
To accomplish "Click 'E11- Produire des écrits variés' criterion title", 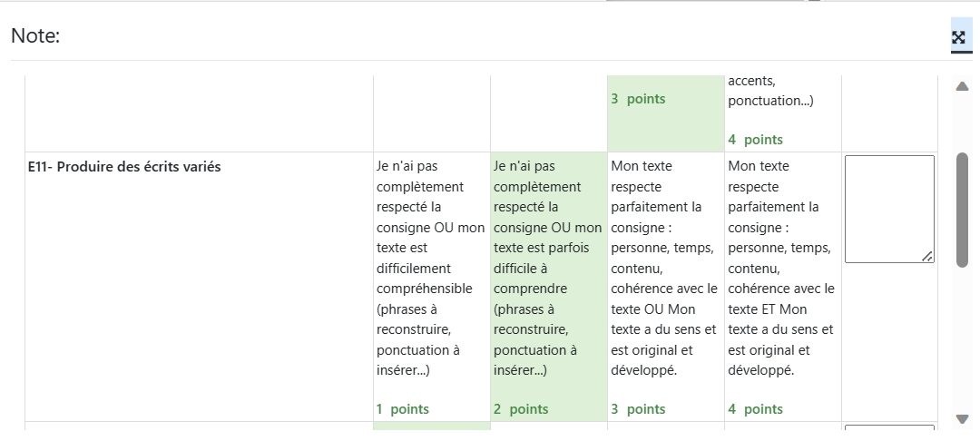I will coord(124,167).
